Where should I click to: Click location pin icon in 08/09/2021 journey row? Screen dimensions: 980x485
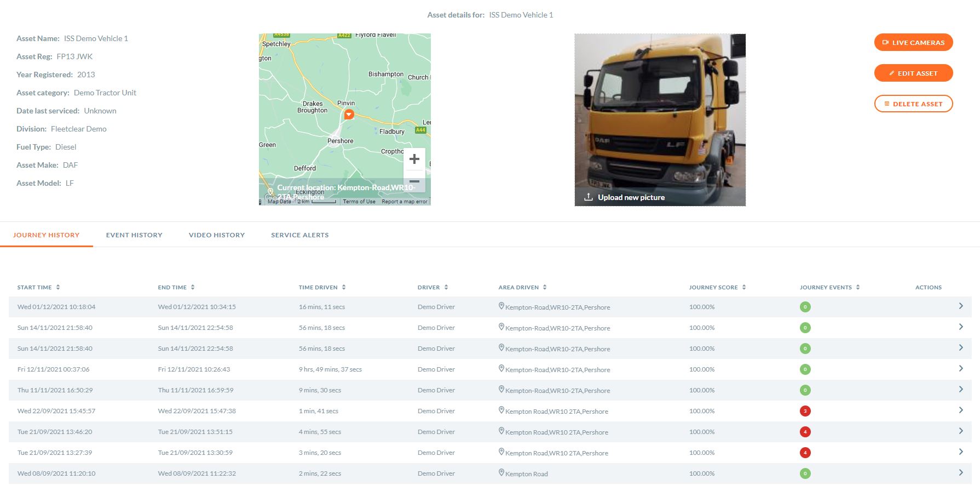click(x=501, y=472)
